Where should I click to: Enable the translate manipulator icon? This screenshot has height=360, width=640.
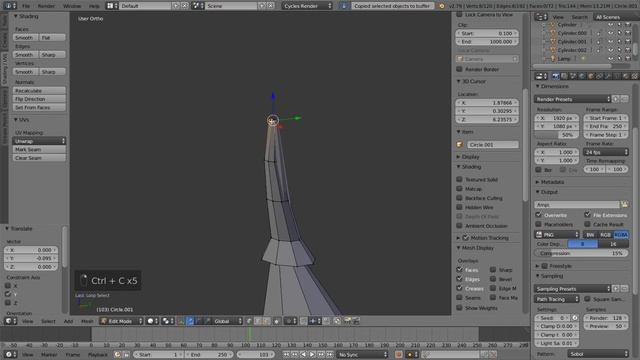coord(190,321)
